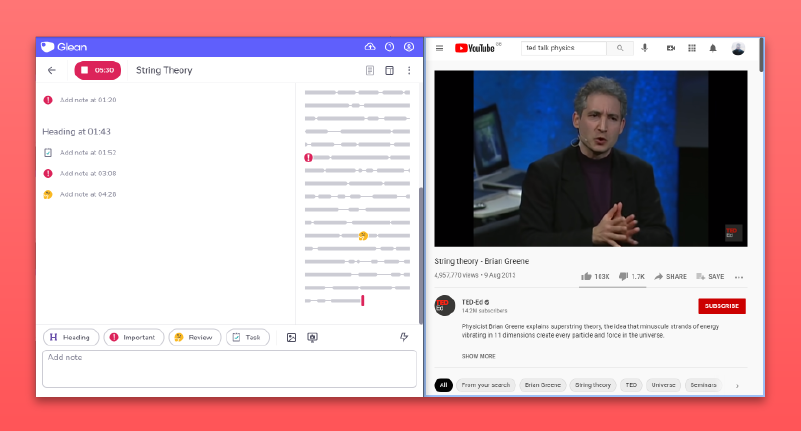
Task: Toggle the split panel layout icon
Action: (x=389, y=70)
